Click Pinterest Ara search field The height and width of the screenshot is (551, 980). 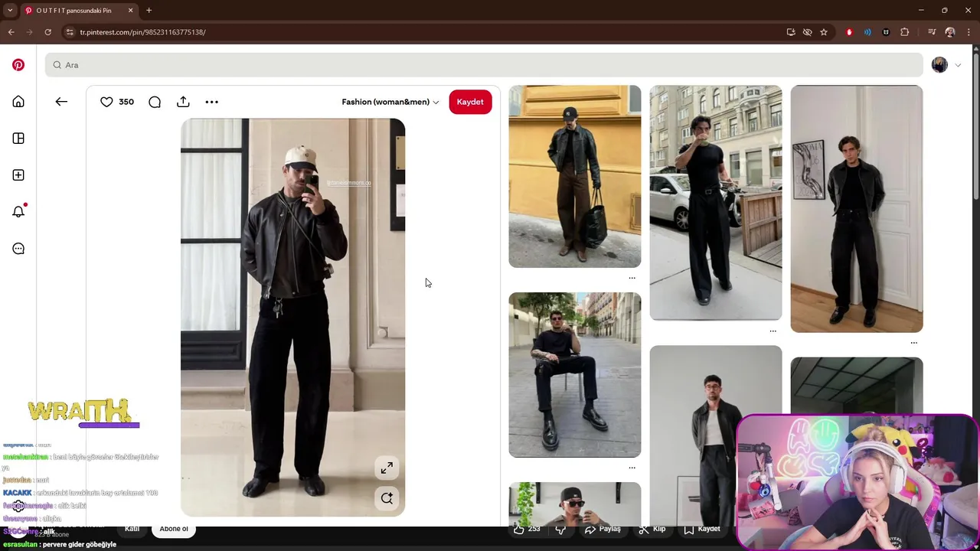(484, 65)
